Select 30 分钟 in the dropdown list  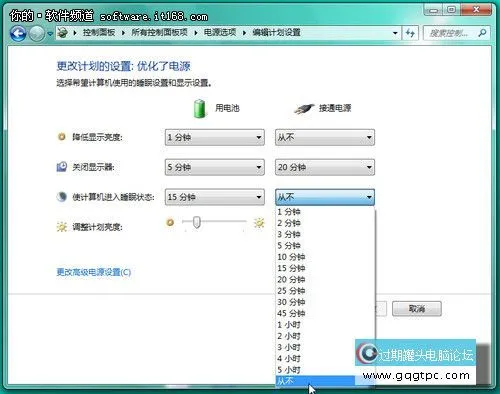325,302
